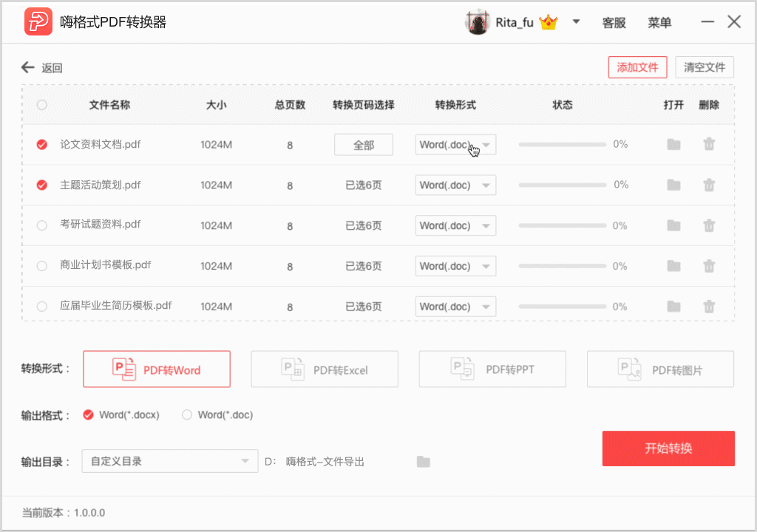
Task: Browse output directory folder icon
Action: coord(423,462)
